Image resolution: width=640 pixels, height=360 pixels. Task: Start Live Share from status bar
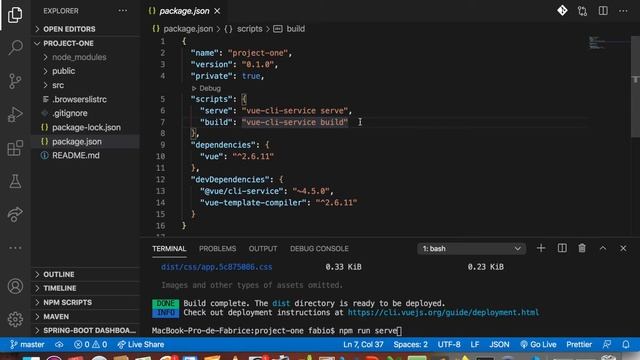141,344
